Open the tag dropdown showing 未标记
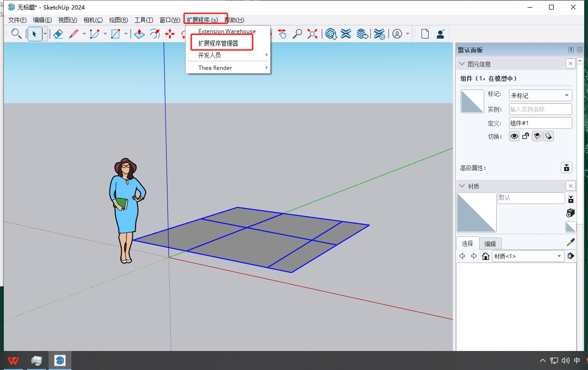The height and width of the screenshot is (370, 588). pyautogui.click(x=540, y=96)
